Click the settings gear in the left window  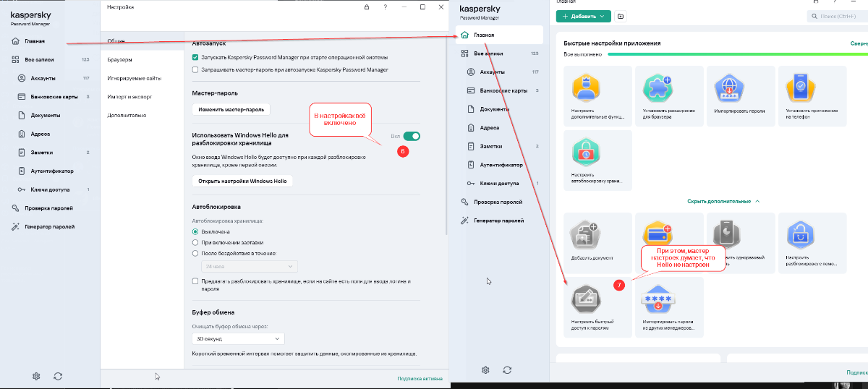pyautogui.click(x=36, y=376)
